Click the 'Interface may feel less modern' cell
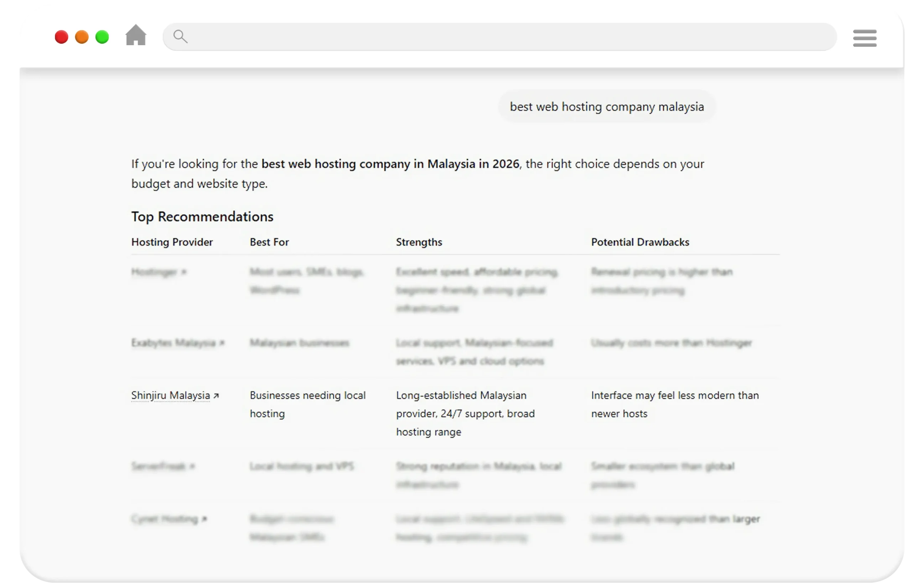912x588 pixels. (675, 404)
